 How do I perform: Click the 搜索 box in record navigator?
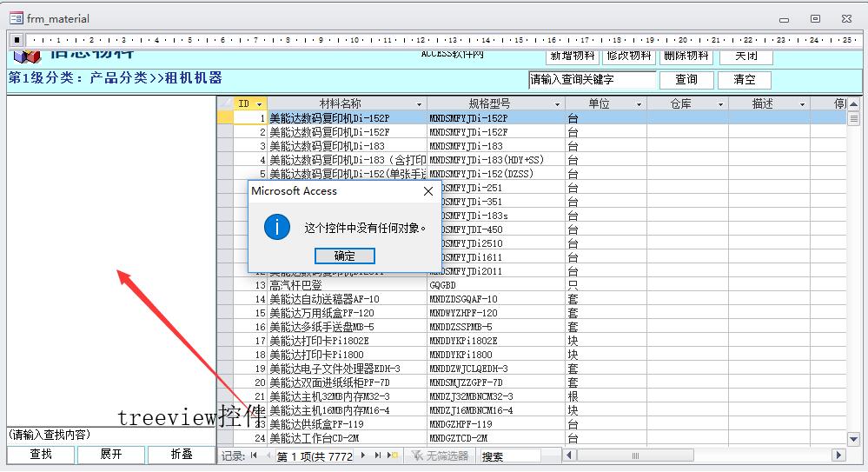click(509, 456)
